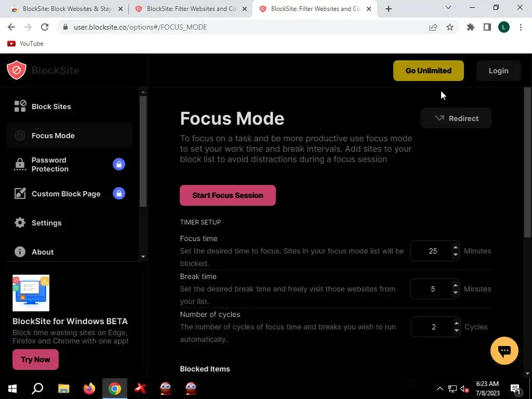
Task: Click the main page vertical scrollbar
Action: [527, 163]
